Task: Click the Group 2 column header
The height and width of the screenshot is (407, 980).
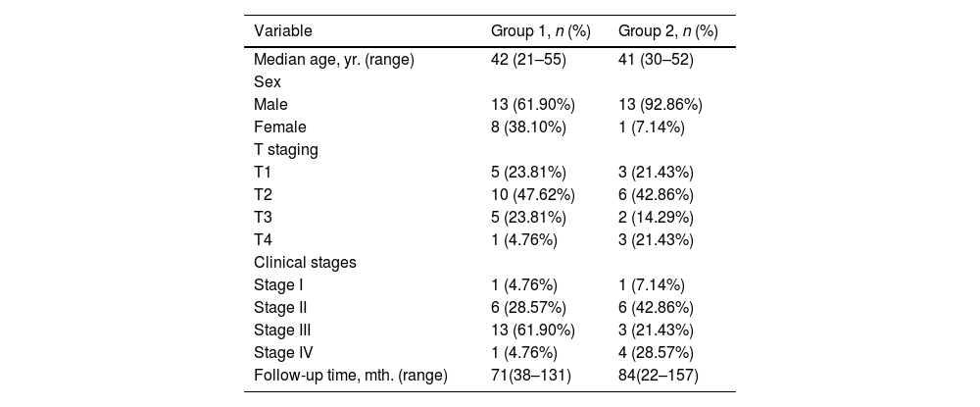Action: tap(667, 30)
